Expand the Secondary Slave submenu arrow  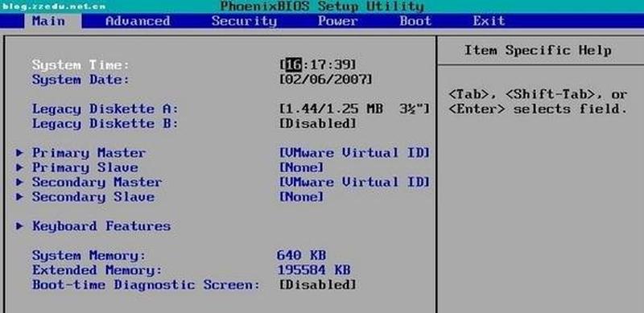pos(19,197)
